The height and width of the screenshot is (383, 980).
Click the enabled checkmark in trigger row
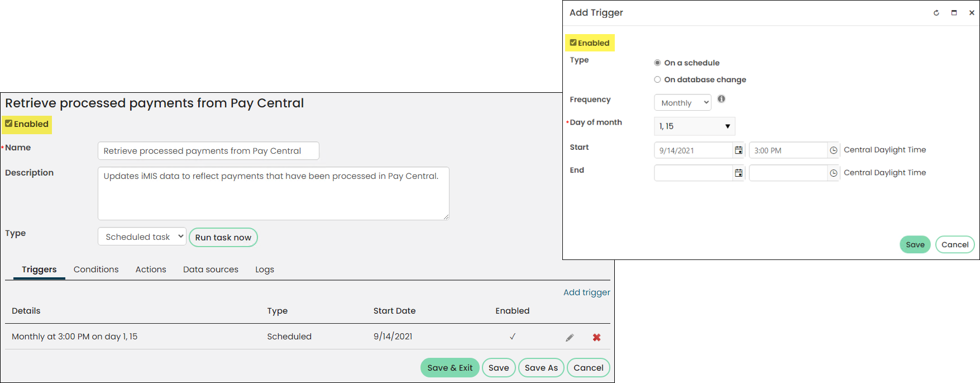(x=513, y=337)
